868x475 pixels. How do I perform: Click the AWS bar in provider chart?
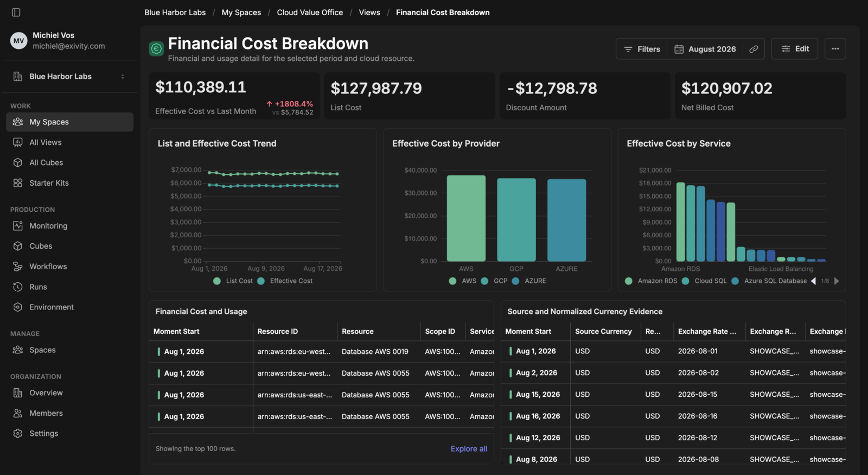coord(466,218)
